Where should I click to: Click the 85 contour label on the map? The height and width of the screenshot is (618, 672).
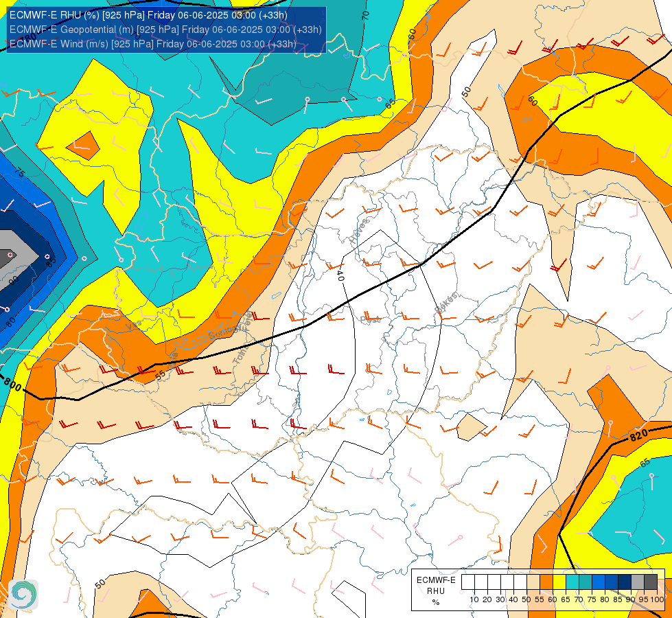[51, 261]
